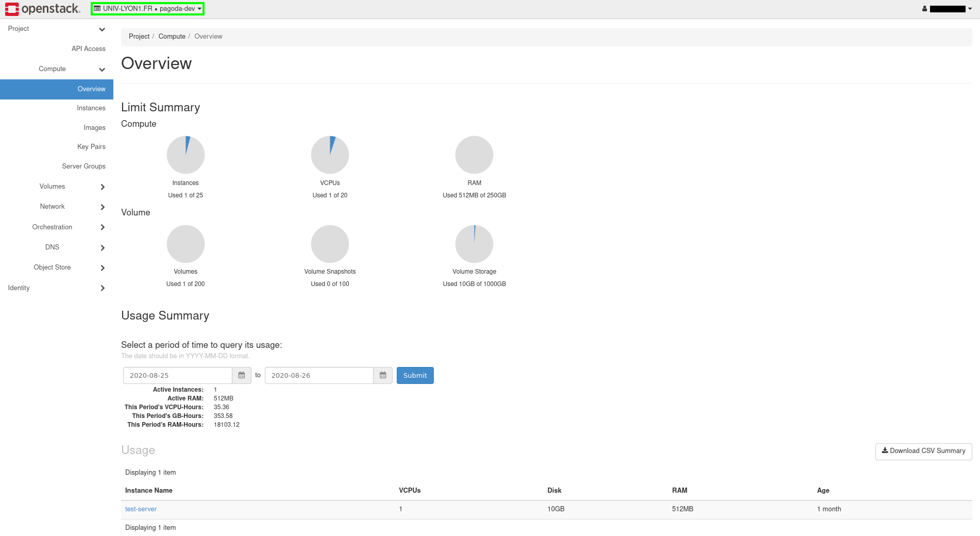Click the VCPUs usage pie chart

click(x=330, y=155)
